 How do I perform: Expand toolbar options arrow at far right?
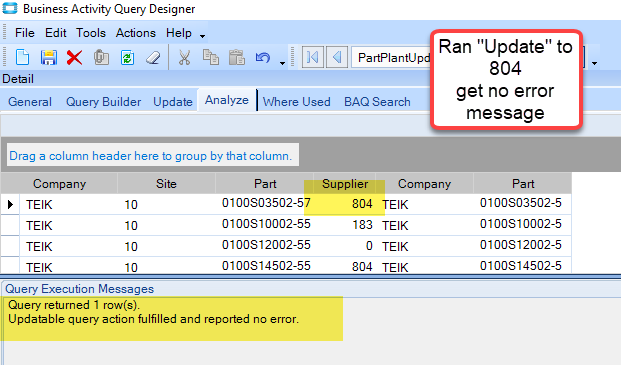click(594, 63)
